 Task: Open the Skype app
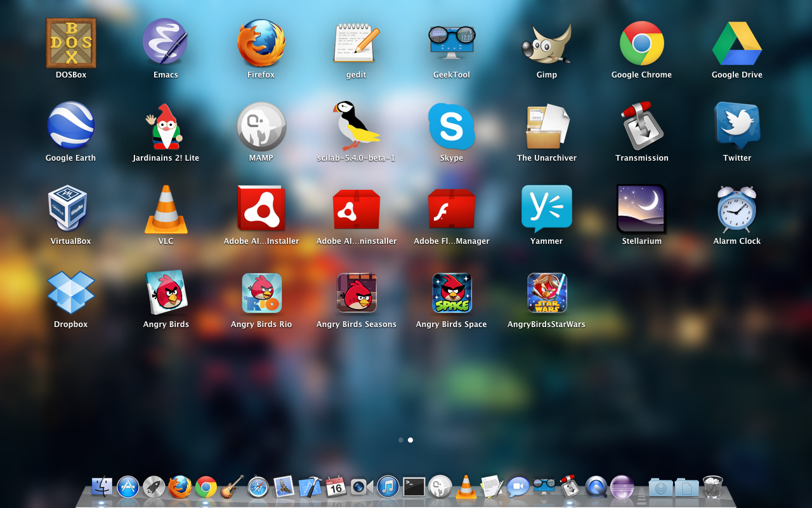452,126
